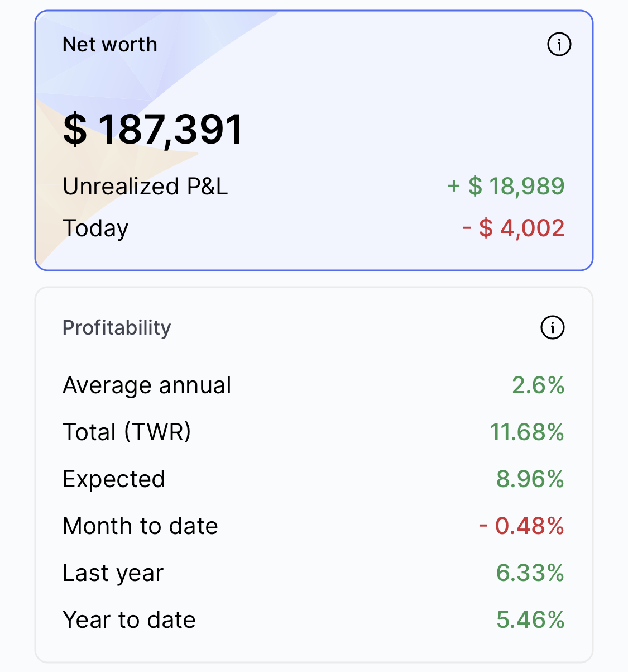Tap the 2.6% average annual value
This screenshot has width=628, height=672.
538,385
